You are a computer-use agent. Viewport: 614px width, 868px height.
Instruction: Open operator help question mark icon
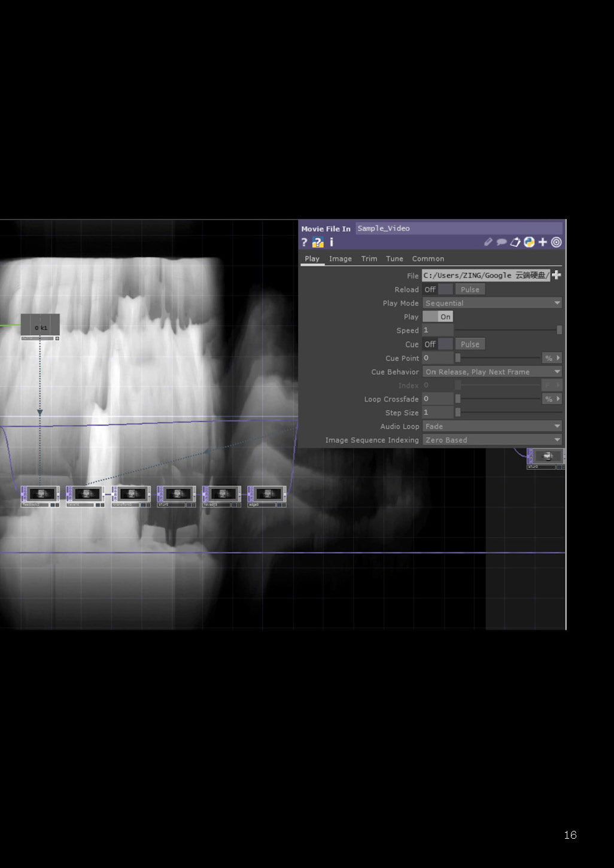(305, 242)
